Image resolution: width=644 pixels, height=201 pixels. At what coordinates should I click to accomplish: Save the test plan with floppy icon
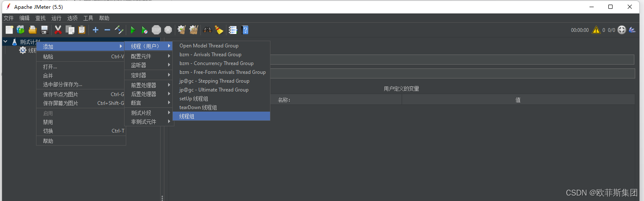click(44, 30)
